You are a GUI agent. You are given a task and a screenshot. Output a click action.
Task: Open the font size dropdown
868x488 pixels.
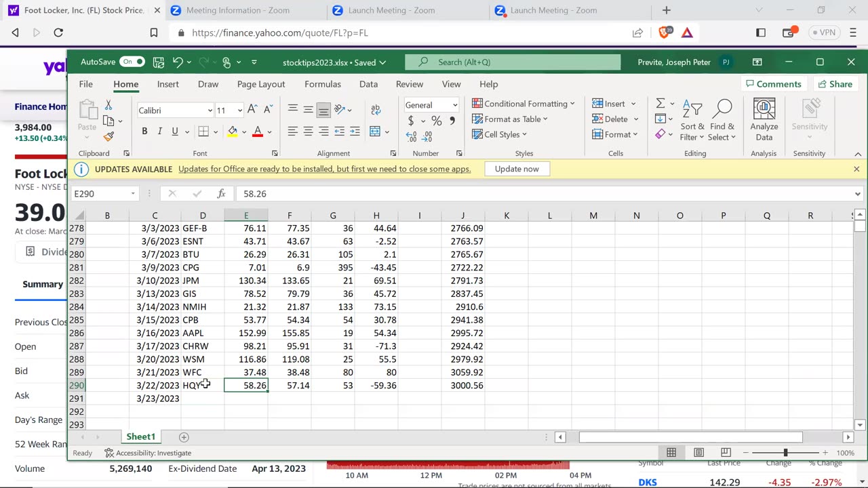coord(239,110)
